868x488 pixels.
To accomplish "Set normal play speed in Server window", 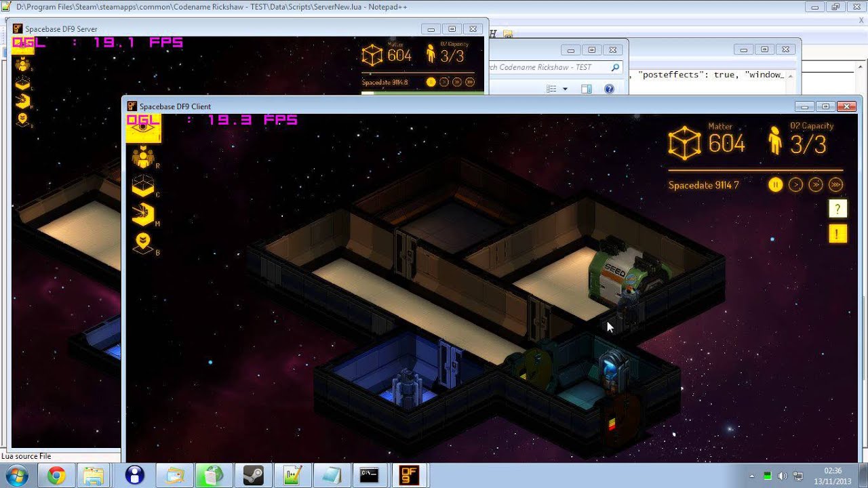I will [x=444, y=82].
